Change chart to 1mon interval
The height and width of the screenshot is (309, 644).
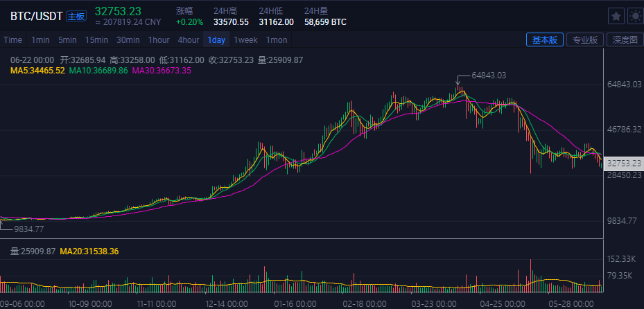pyautogui.click(x=277, y=40)
